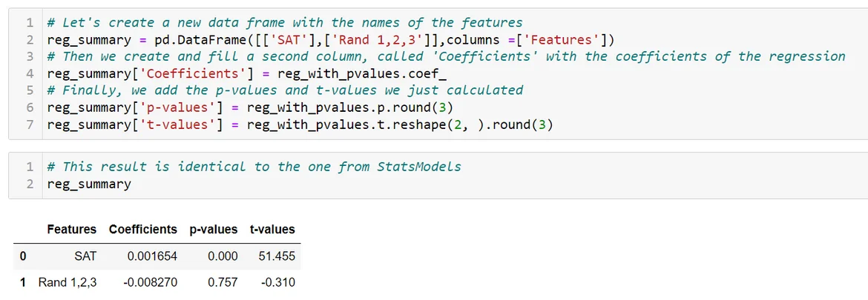The width and height of the screenshot is (868, 300).
Task: Select the p-value 0.757 cell
Action: coord(223,282)
